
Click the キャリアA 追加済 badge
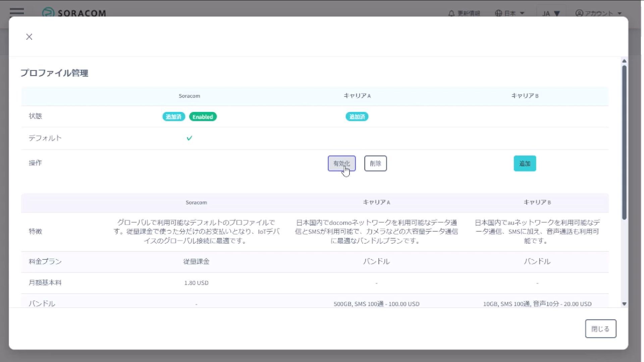coord(357,117)
